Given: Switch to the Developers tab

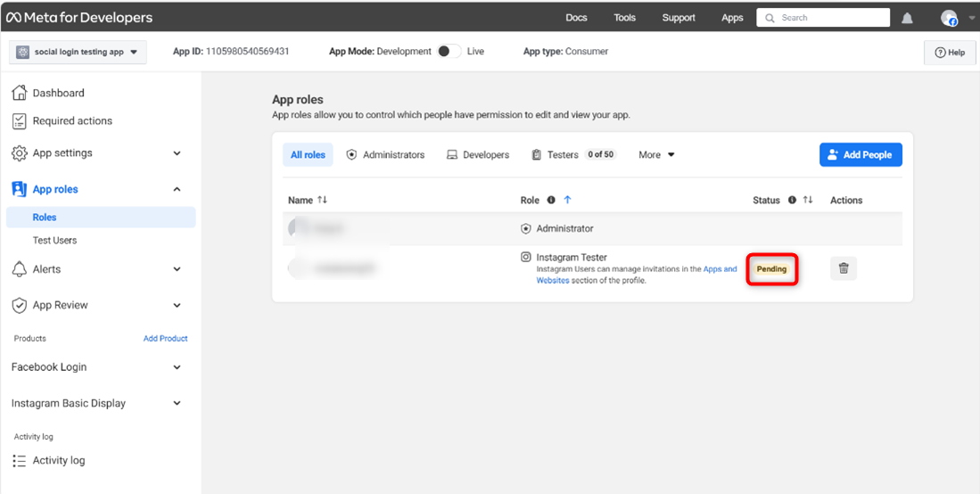Looking at the screenshot, I should 477,154.
